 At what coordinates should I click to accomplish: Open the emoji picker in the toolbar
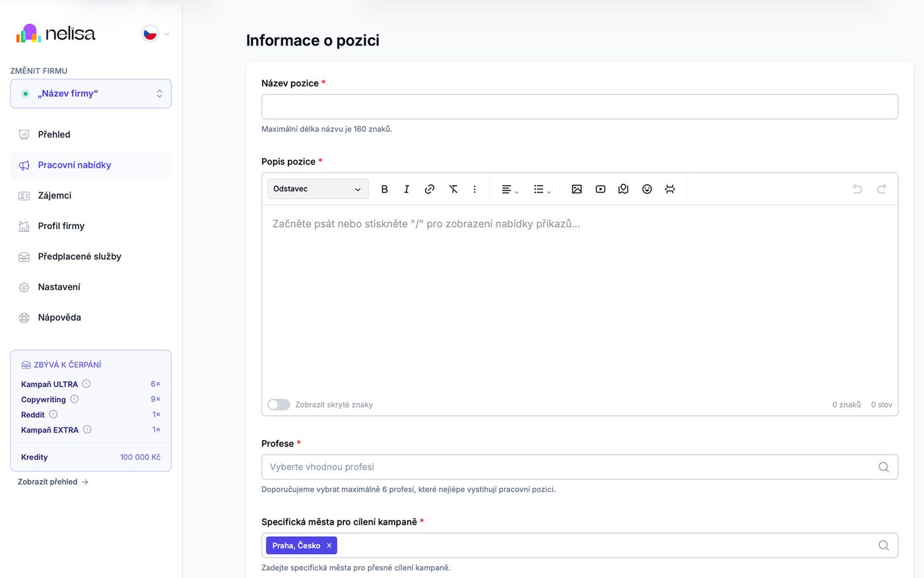tap(647, 189)
